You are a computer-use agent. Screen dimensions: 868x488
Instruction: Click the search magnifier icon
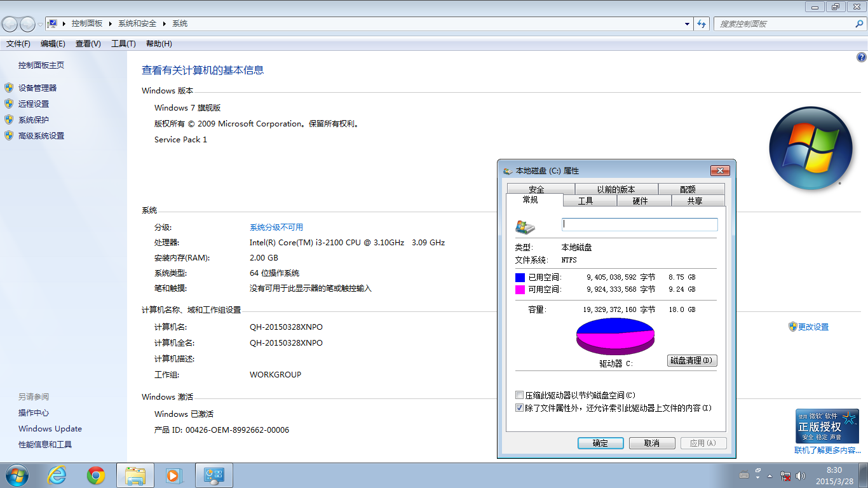pyautogui.click(x=859, y=24)
